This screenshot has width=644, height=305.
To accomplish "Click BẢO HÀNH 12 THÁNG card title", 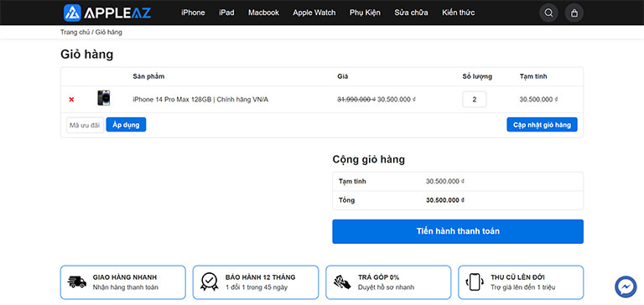I will tap(261, 277).
